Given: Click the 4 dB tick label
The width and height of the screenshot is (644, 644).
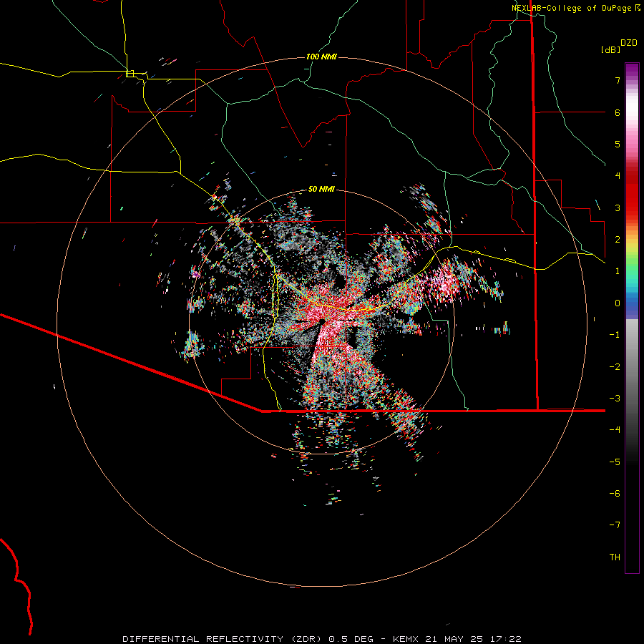Looking at the screenshot, I should (618, 175).
